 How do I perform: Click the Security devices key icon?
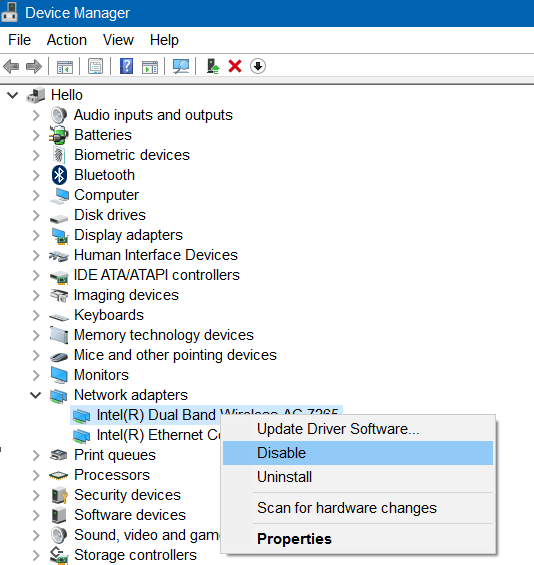tap(59, 495)
